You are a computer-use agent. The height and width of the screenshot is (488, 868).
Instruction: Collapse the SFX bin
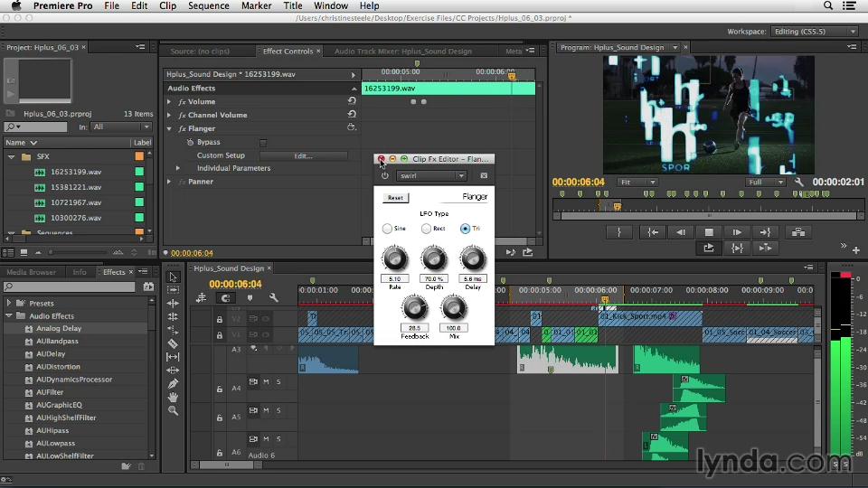point(11,157)
